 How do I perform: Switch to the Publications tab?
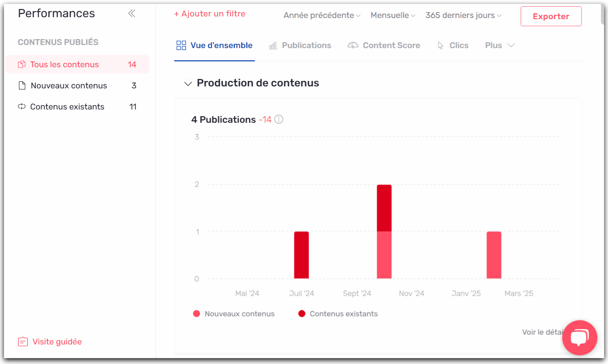[x=300, y=45]
